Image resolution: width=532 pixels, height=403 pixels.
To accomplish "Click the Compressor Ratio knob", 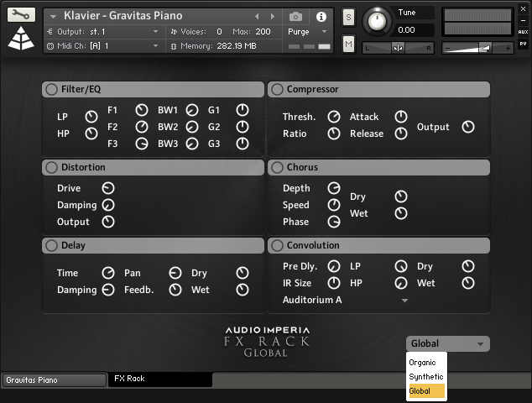I will pyautogui.click(x=334, y=133).
